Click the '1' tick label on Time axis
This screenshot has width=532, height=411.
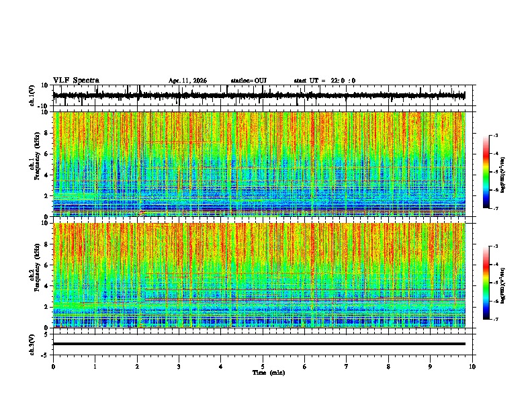pos(95,367)
